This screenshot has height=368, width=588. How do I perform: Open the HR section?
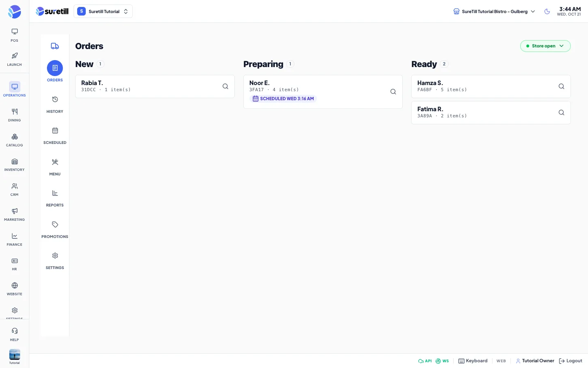14,264
